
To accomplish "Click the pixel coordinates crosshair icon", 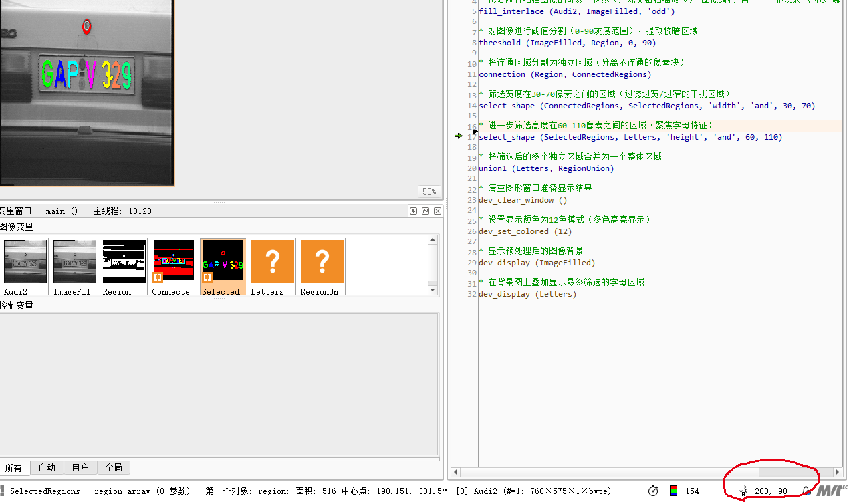I will click(x=743, y=491).
